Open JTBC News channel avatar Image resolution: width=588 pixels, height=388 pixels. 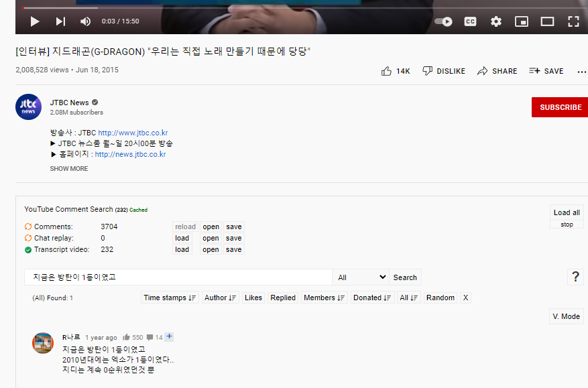[29, 107]
